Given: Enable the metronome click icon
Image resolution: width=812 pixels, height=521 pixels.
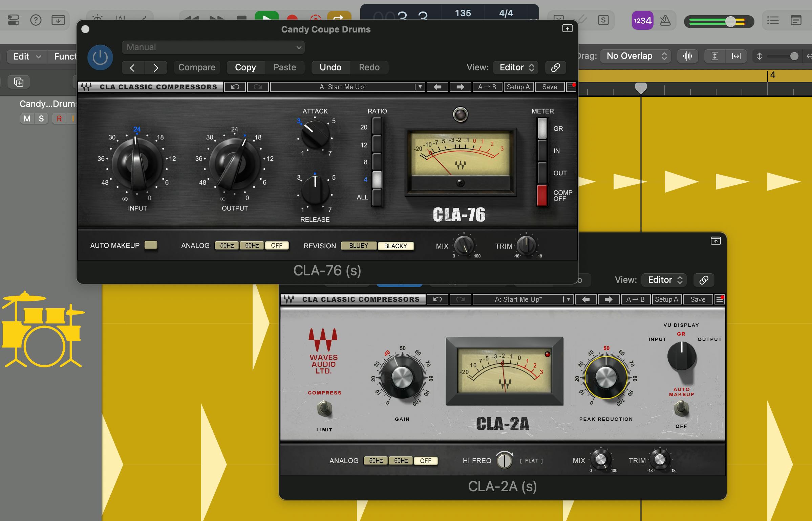Looking at the screenshot, I should point(665,21).
